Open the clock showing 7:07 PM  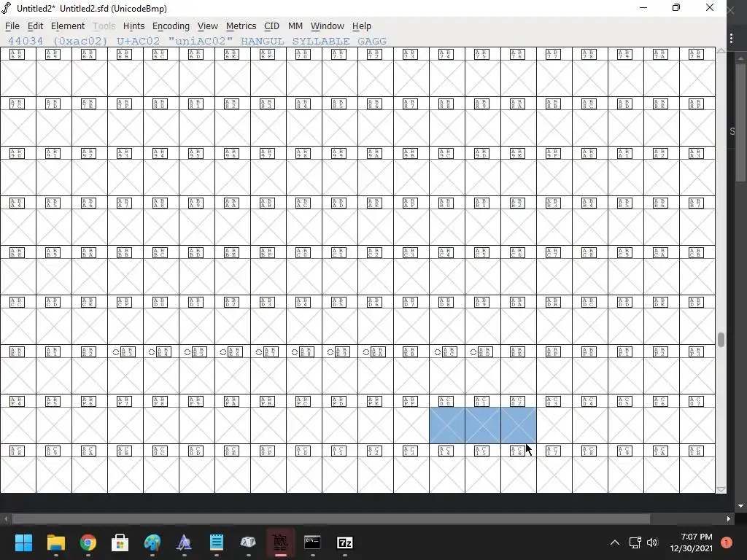click(x=692, y=542)
